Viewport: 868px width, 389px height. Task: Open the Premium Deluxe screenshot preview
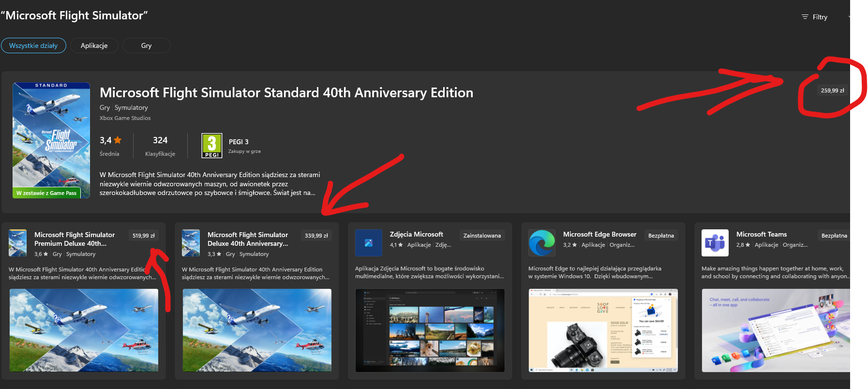coord(84,330)
